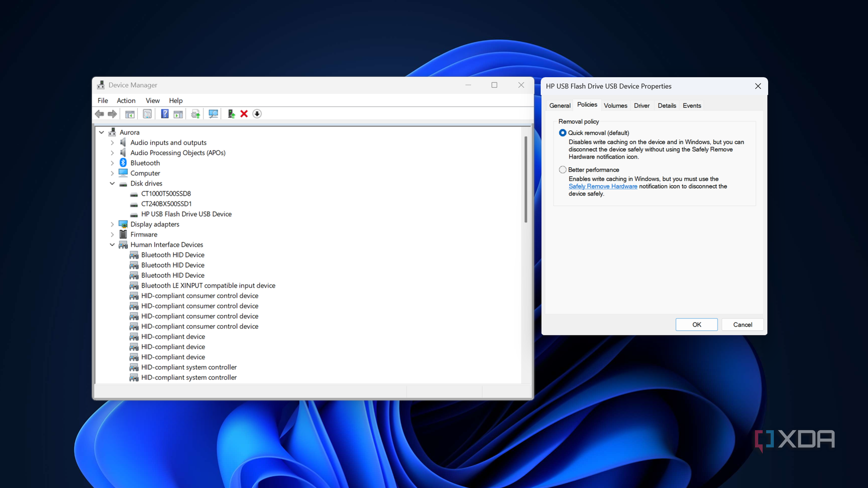The image size is (868, 488).
Task: Click the blue Help question mark icon
Action: [165, 114]
